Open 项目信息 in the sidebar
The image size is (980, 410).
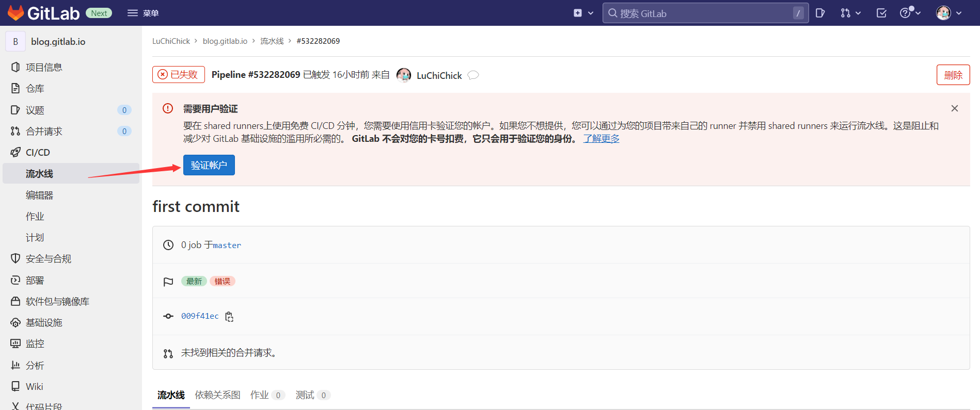(x=71, y=67)
